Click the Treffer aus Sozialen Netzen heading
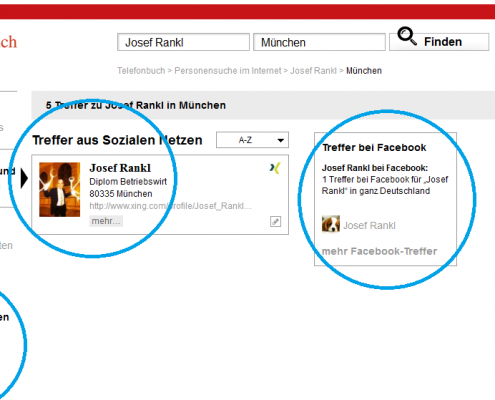 (x=117, y=140)
